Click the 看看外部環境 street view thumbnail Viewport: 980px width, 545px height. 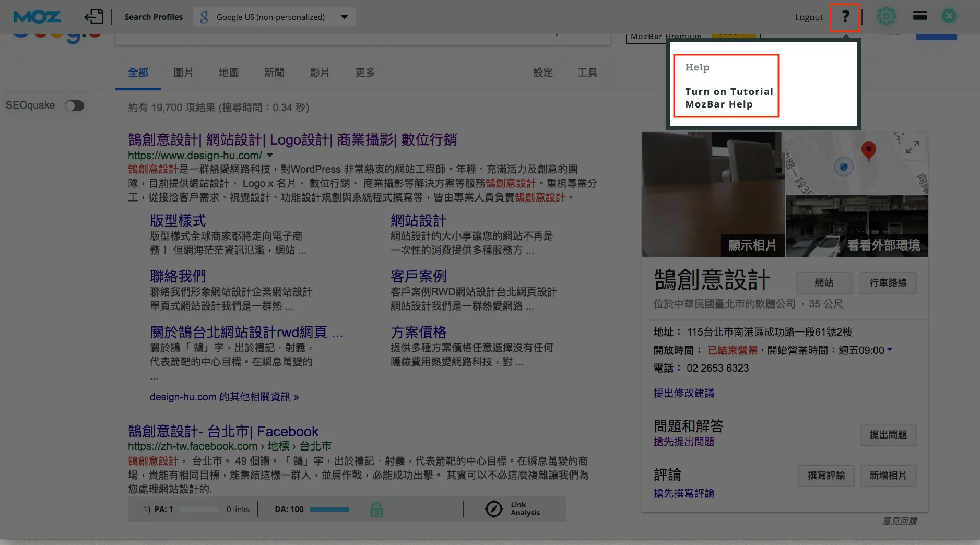tap(857, 226)
